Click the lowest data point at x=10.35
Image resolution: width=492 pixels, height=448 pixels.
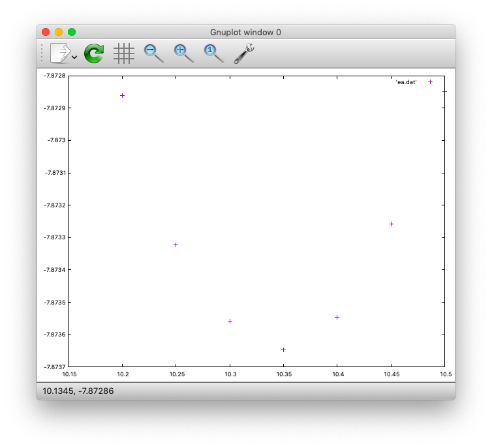[283, 350]
